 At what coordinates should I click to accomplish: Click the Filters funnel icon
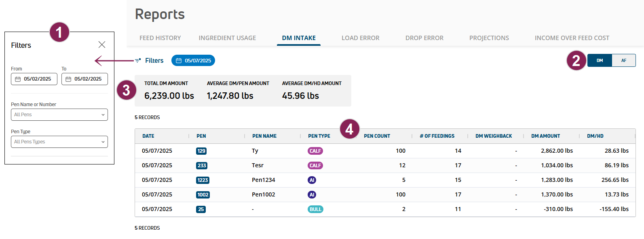[x=138, y=60]
